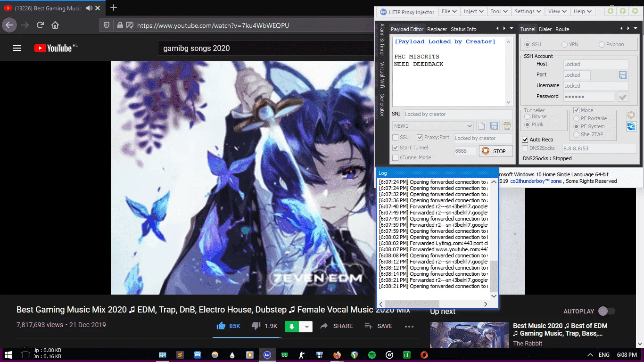Open the three-dot more actions menu under the video
Viewport: 644px width, 362px height.
[x=409, y=326]
